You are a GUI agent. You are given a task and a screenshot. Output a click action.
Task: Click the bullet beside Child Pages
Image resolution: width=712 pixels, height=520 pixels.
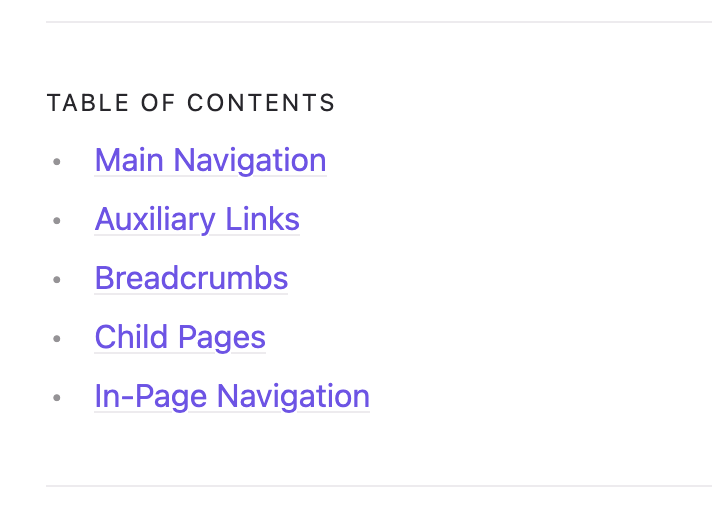click(x=57, y=338)
